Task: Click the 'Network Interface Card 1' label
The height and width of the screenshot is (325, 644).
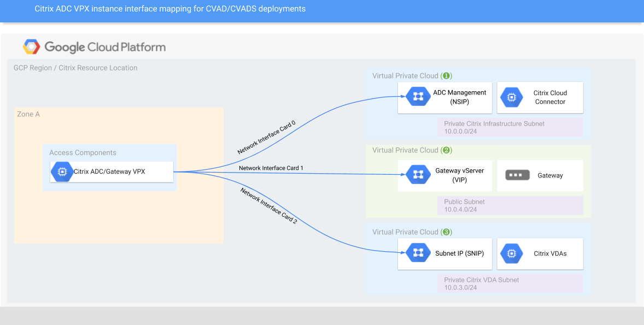Action: (x=271, y=168)
